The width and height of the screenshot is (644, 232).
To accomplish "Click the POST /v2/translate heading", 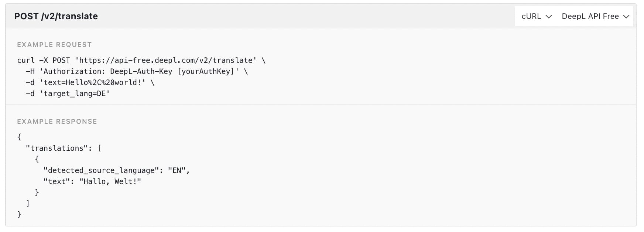I will coord(56,16).
